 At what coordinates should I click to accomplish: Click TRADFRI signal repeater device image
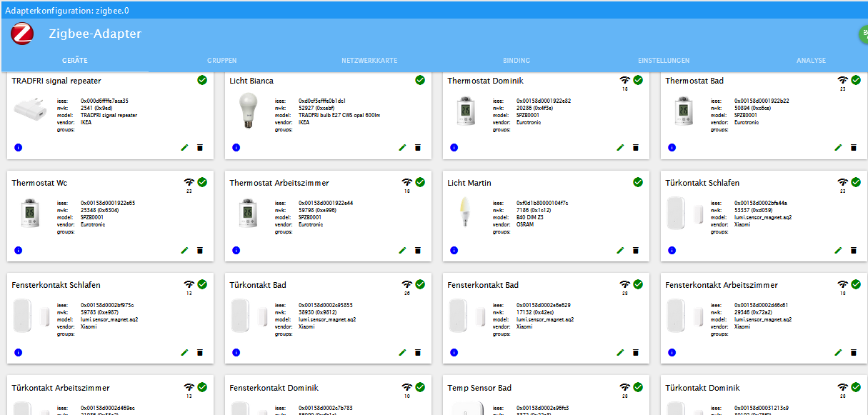pos(31,110)
